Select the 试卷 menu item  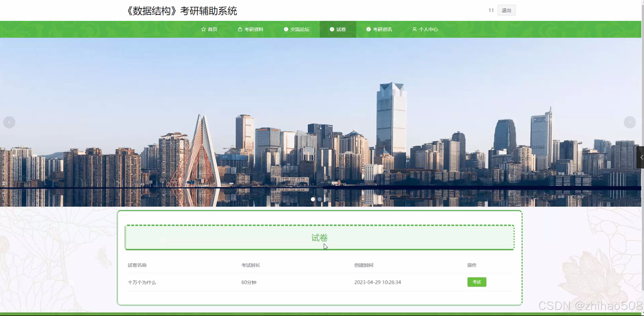coord(338,29)
